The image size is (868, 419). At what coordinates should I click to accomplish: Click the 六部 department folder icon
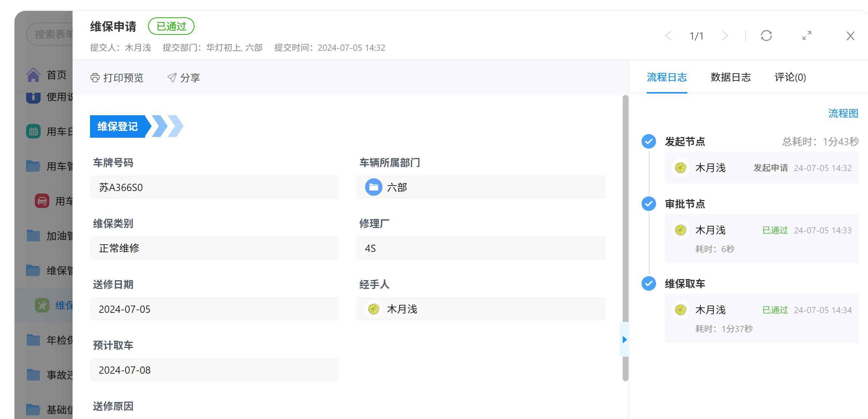pyautogui.click(x=373, y=187)
